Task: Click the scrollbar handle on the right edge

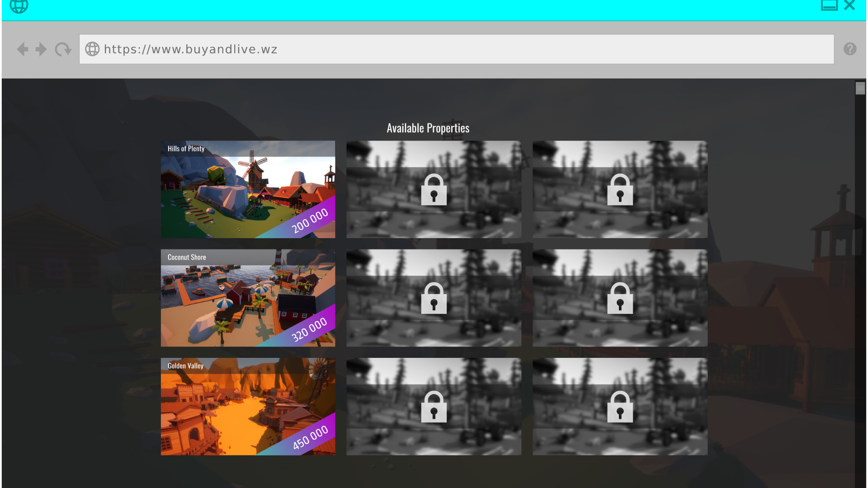Action: click(x=859, y=89)
